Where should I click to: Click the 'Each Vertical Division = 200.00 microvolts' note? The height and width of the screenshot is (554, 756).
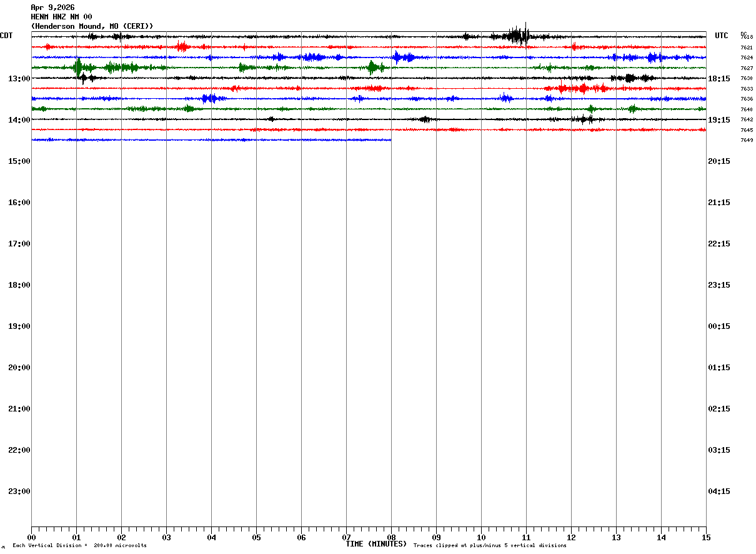[79, 546]
